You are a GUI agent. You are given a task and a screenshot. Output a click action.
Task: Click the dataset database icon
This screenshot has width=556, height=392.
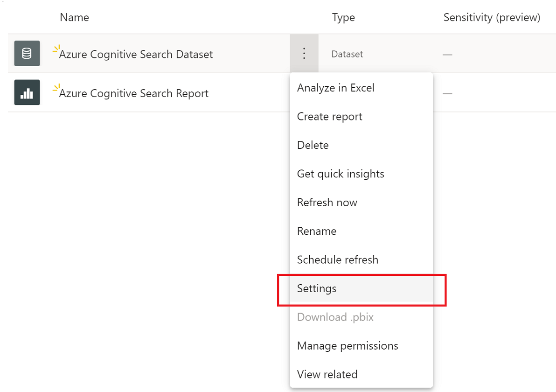27,54
